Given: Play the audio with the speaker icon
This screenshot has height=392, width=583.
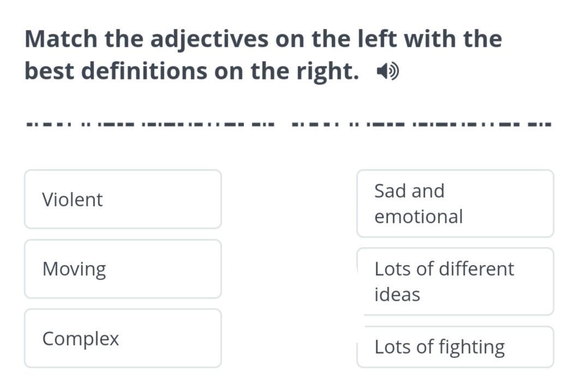Looking at the screenshot, I should 388,71.
